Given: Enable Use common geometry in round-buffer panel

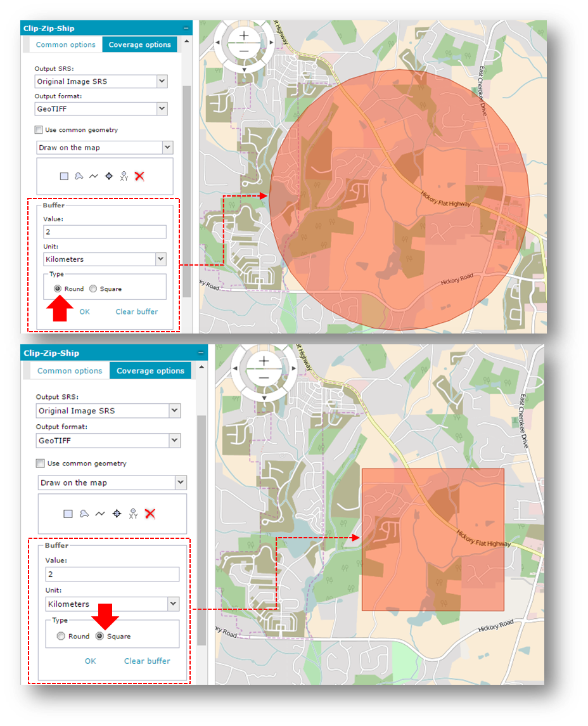Looking at the screenshot, I should point(39,130).
